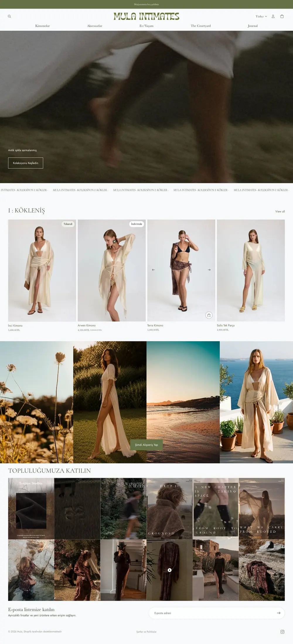
Task: Open Texture Studies gallery post
Action: pos(31,509)
